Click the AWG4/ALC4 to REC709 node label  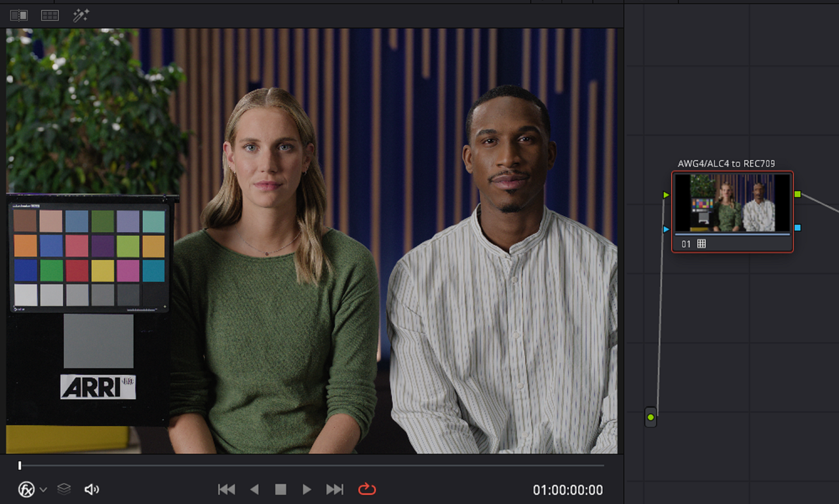[727, 163]
